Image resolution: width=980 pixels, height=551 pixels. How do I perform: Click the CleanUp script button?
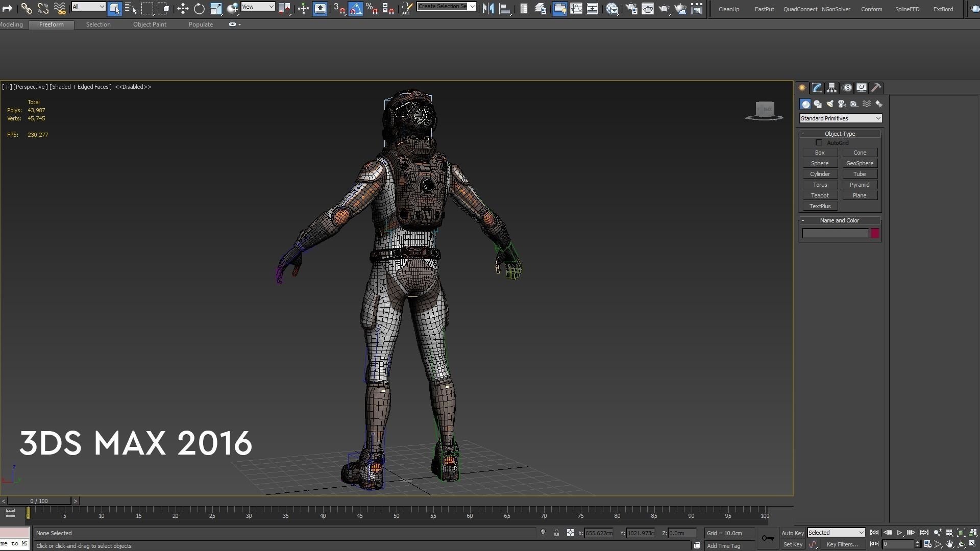tap(729, 9)
